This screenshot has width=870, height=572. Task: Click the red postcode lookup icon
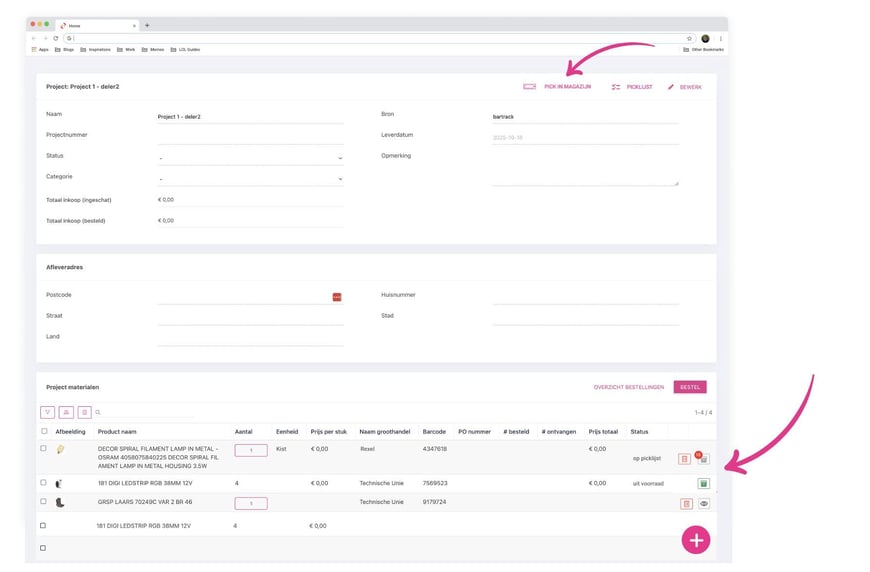[337, 297]
